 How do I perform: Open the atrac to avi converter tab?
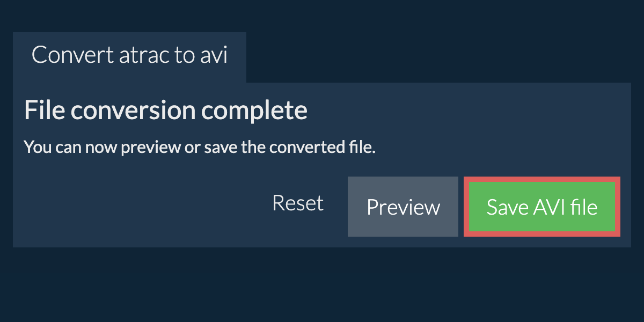click(129, 56)
